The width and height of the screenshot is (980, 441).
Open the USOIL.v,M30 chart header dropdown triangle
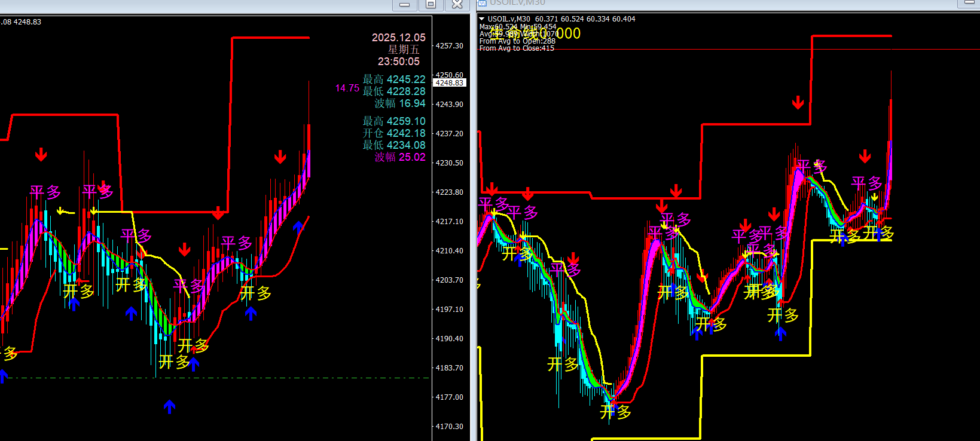coord(481,19)
